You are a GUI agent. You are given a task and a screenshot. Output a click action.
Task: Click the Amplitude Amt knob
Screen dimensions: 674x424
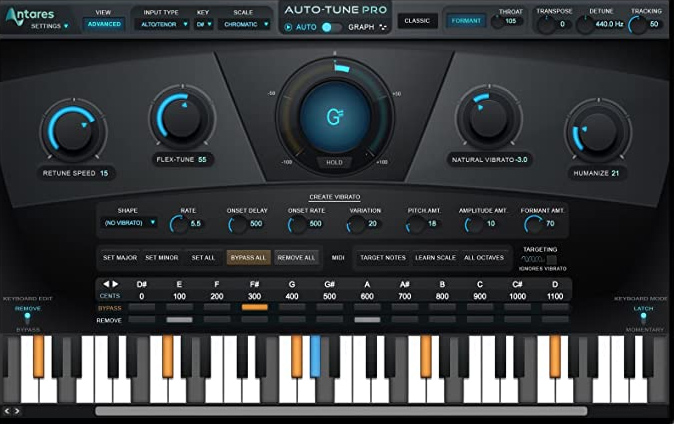pos(474,224)
